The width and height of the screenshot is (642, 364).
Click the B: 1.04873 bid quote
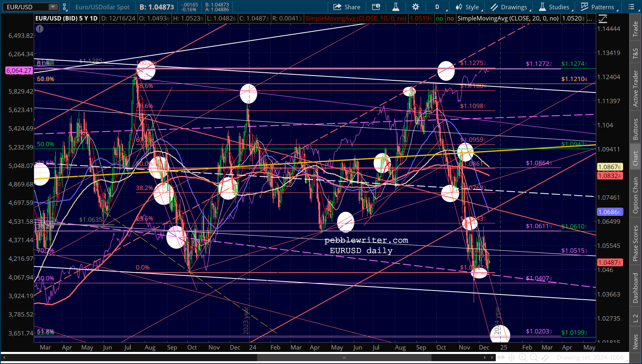click(157, 7)
